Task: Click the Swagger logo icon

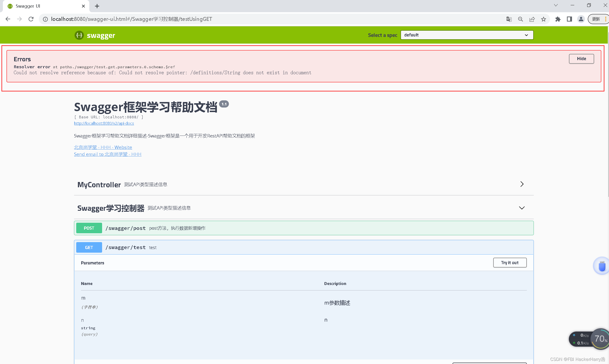Action: [x=79, y=35]
